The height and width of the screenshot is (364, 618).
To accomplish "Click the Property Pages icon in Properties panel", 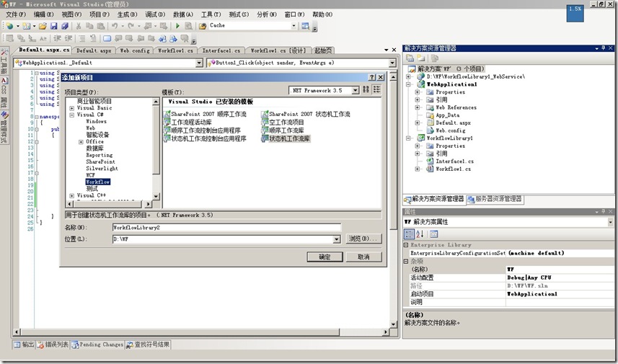I will [x=433, y=234].
